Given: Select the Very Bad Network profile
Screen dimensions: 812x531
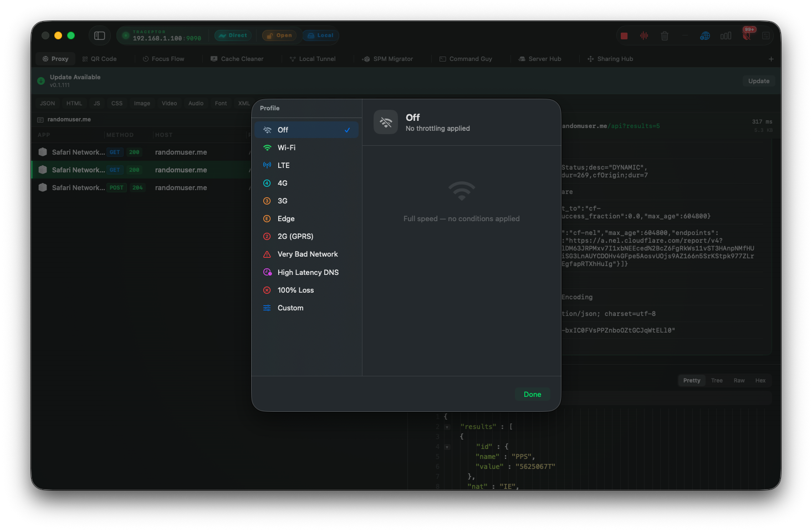Looking at the screenshot, I should click(x=307, y=254).
